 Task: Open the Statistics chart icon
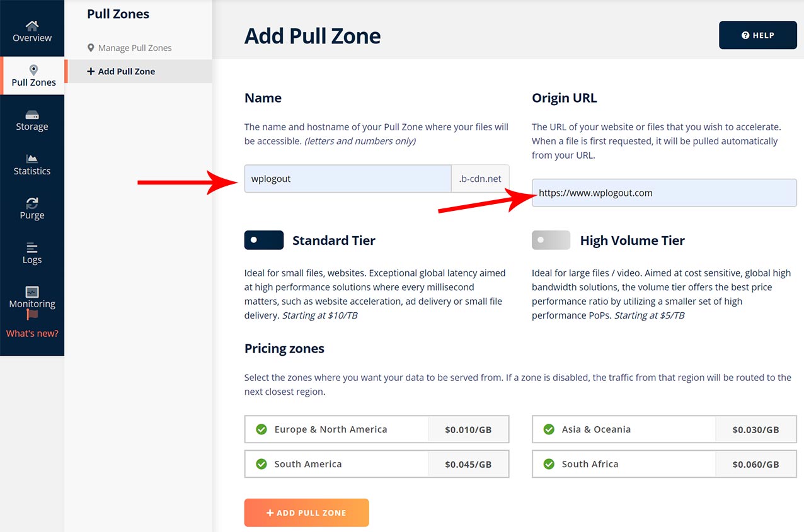coord(32,159)
